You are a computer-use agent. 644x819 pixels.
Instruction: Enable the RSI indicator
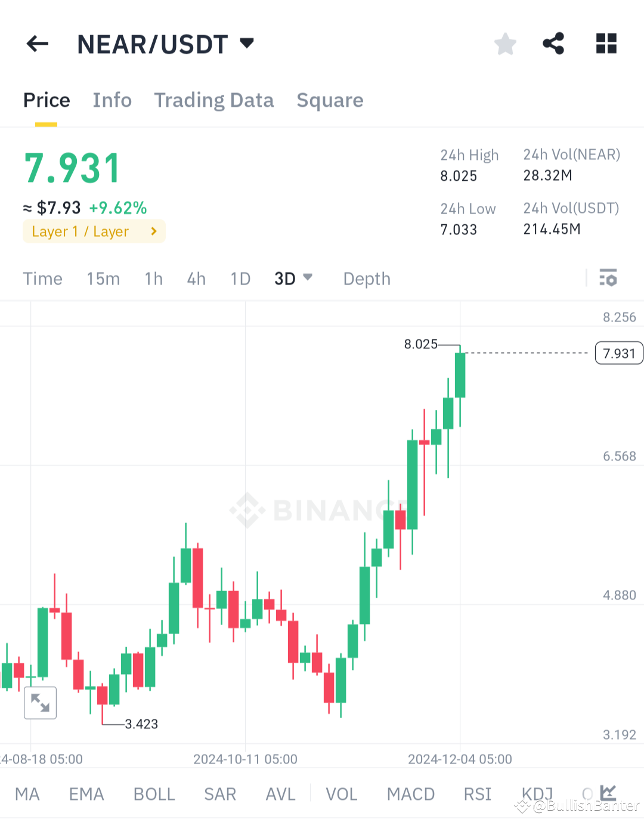[x=477, y=793]
